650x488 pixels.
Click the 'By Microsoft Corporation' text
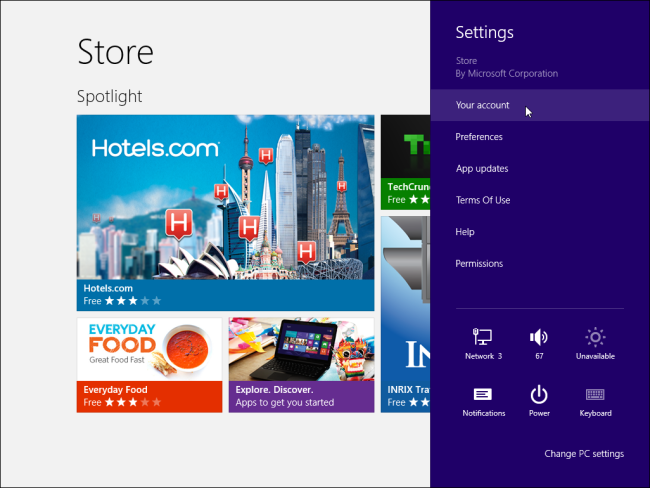click(x=507, y=73)
